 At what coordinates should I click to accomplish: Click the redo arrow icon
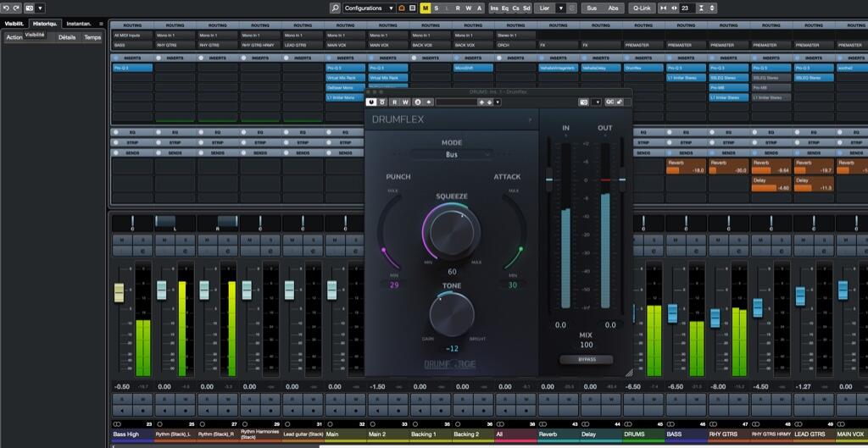[16, 8]
